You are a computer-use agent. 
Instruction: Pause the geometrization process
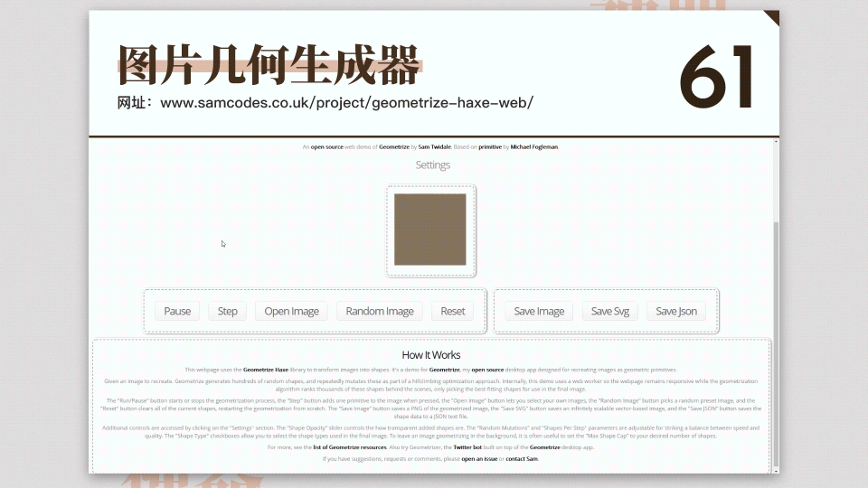click(177, 311)
